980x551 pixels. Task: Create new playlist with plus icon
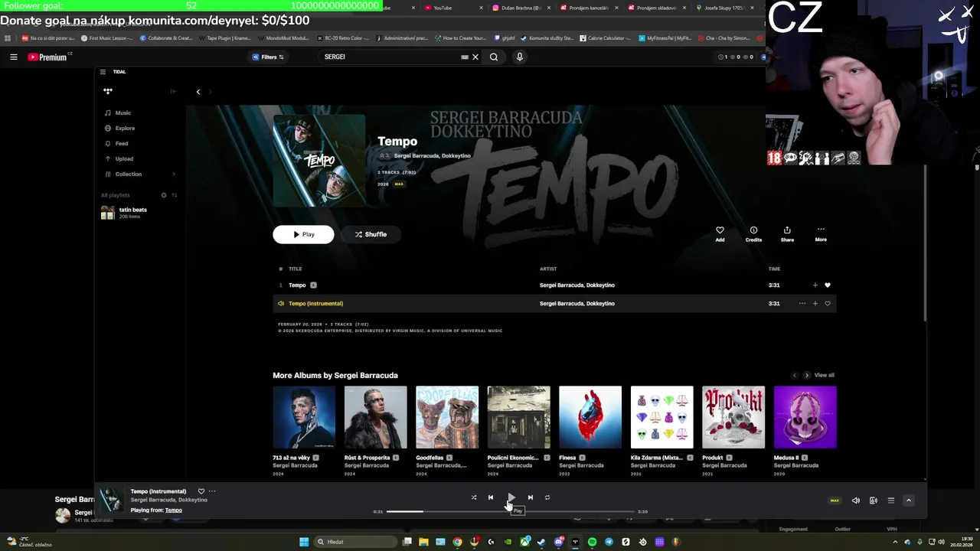click(163, 195)
